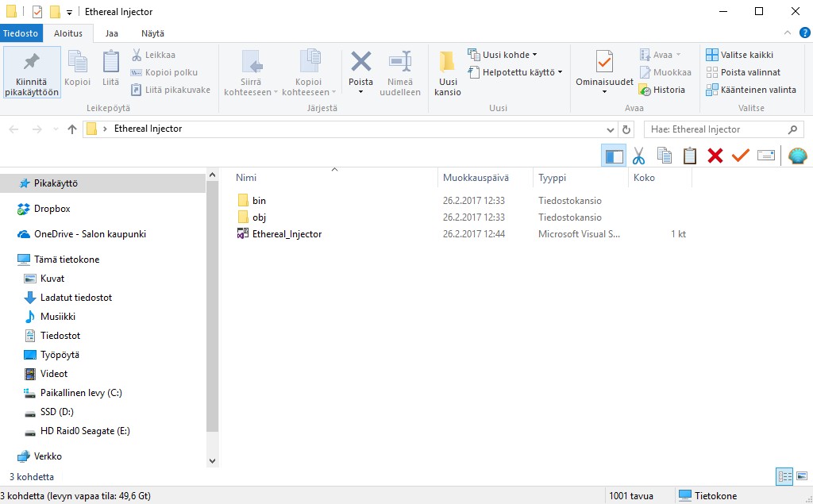The image size is (813, 504).
Task: Click Liitä pikakuvake in ribbon
Action: [171, 90]
